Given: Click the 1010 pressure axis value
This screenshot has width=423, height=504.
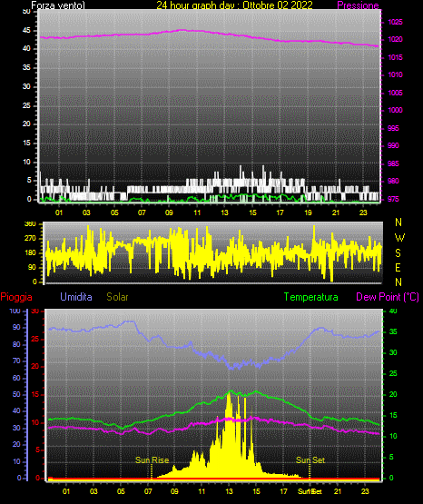Looking at the screenshot, I should (x=395, y=74).
